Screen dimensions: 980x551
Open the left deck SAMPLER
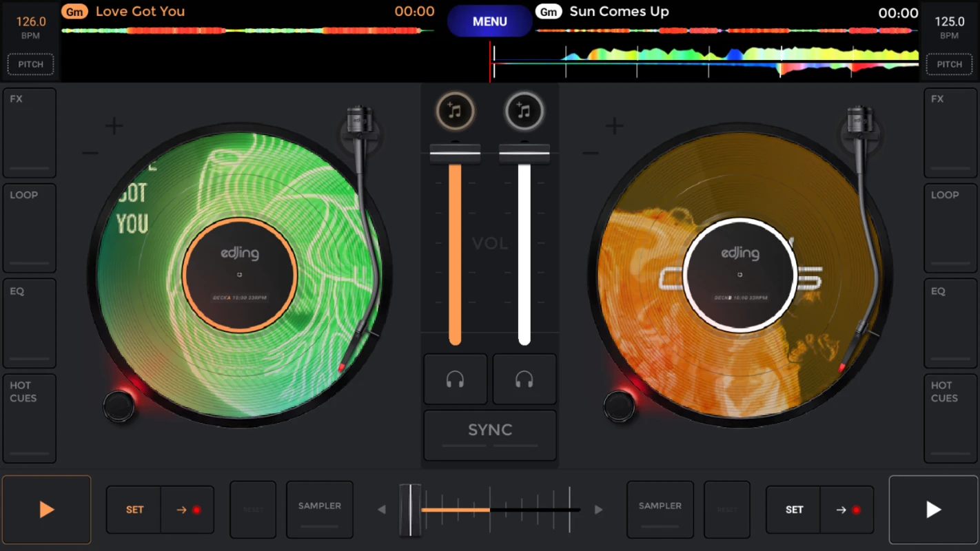pyautogui.click(x=320, y=510)
